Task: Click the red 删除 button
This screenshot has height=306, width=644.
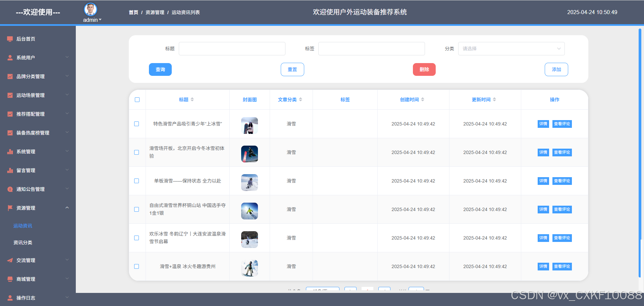Action: pyautogui.click(x=424, y=69)
